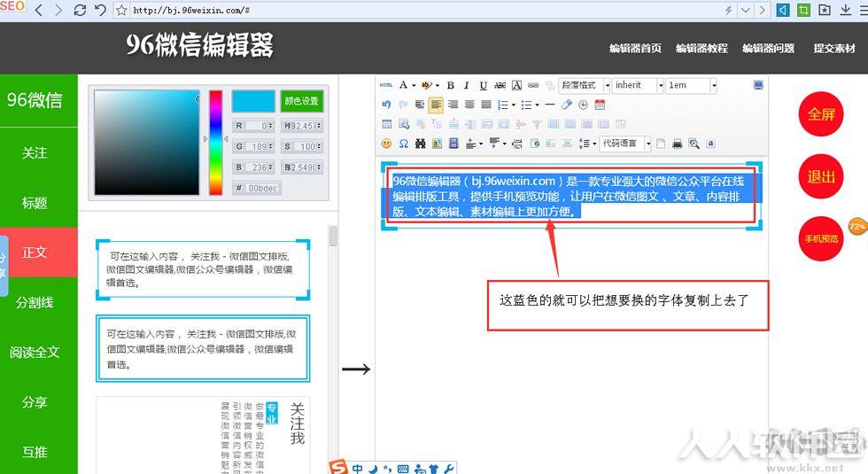Insert horizontal rule line

pos(550,105)
